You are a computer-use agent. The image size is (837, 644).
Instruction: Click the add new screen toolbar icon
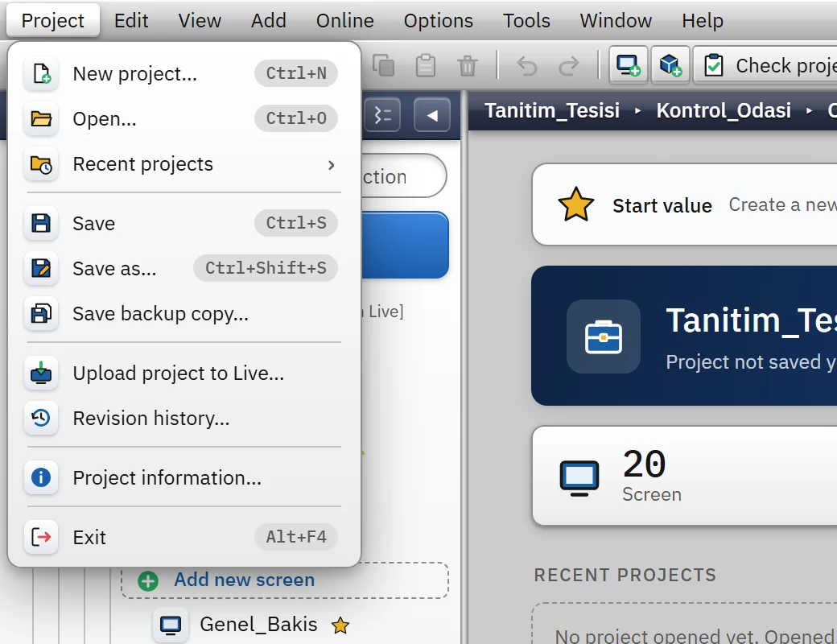[629, 65]
